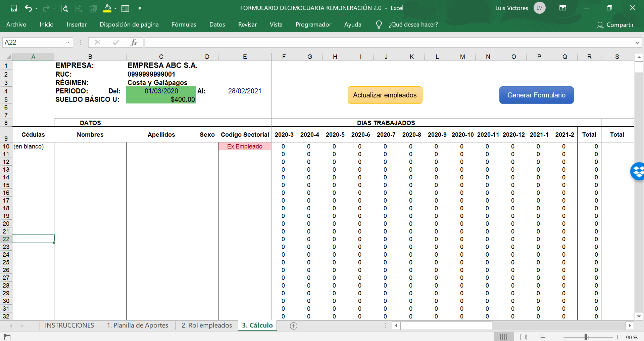The width and height of the screenshot is (644, 341).
Task: Switch to Page Break Preview view
Action: 544,337
